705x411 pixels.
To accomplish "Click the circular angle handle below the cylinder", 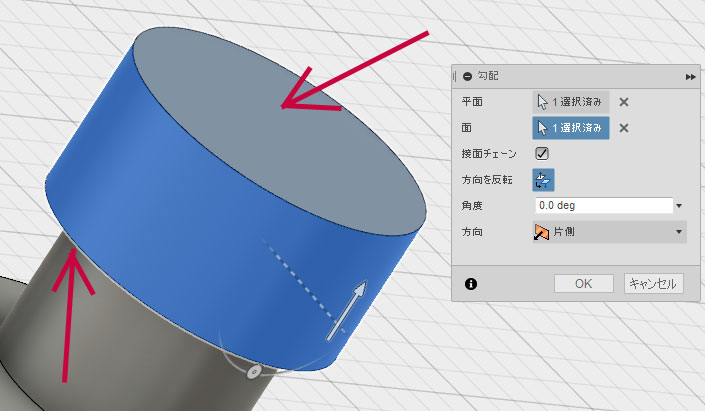I will (x=254, y=371).
